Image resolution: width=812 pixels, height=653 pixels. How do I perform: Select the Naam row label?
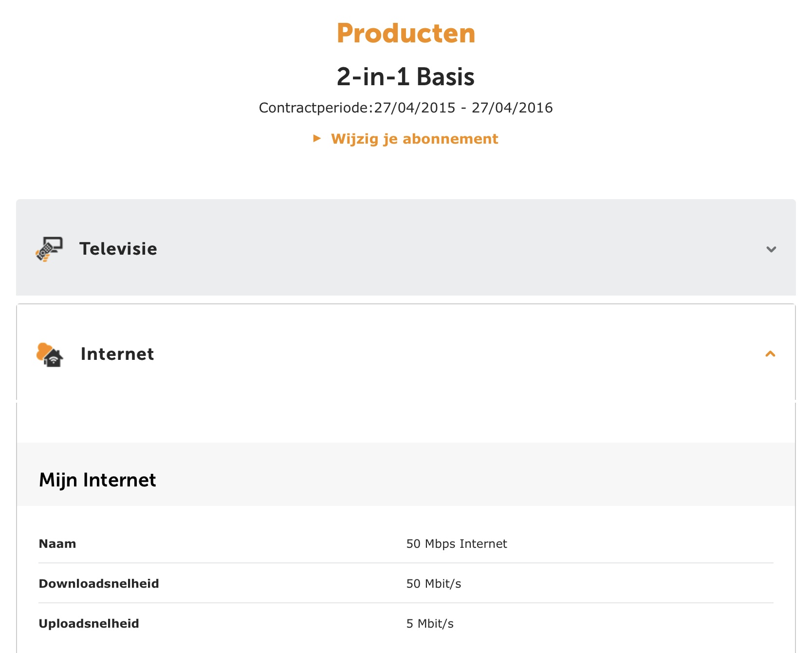[57, 544]
